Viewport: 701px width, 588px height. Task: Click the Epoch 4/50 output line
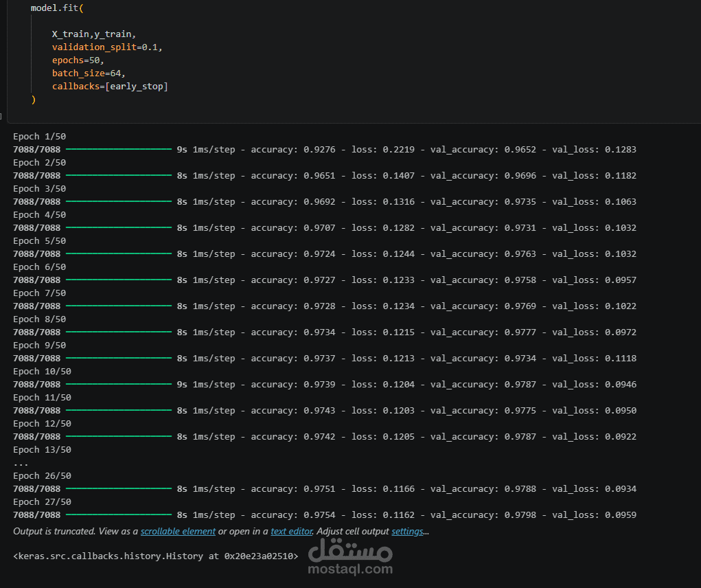(x=39, y=214)
